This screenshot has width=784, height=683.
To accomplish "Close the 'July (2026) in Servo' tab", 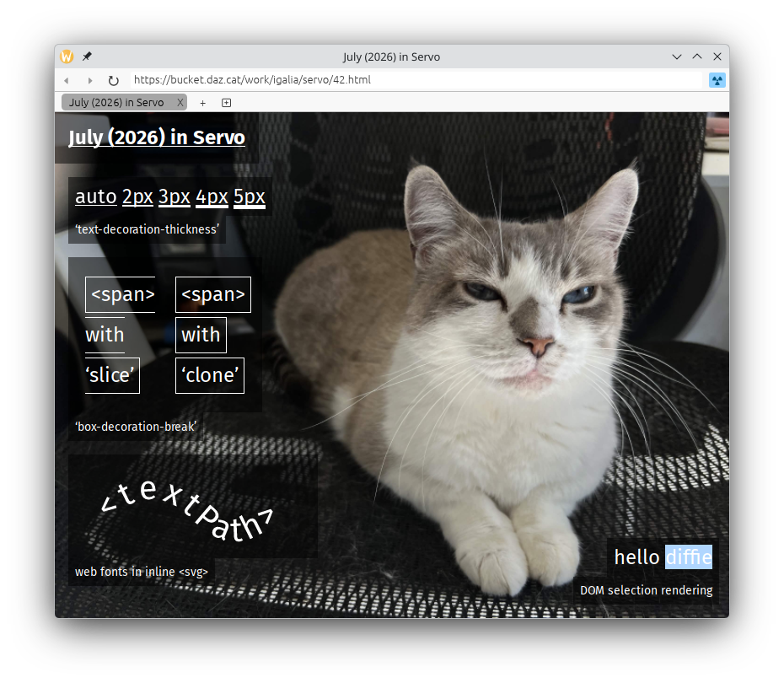I will pos(180,103).
